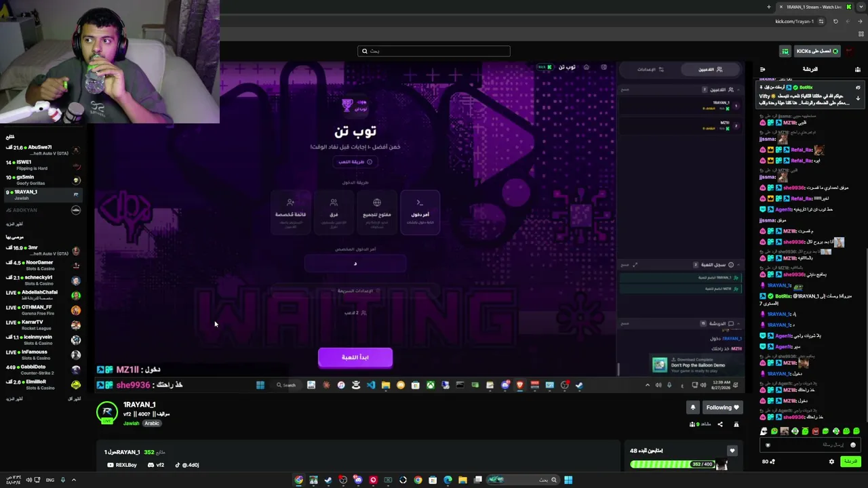Image resolution: width=868 pixels, height=488 pixels.
Task: Open the Jawlah category link
Action: (x=131, y=424)
